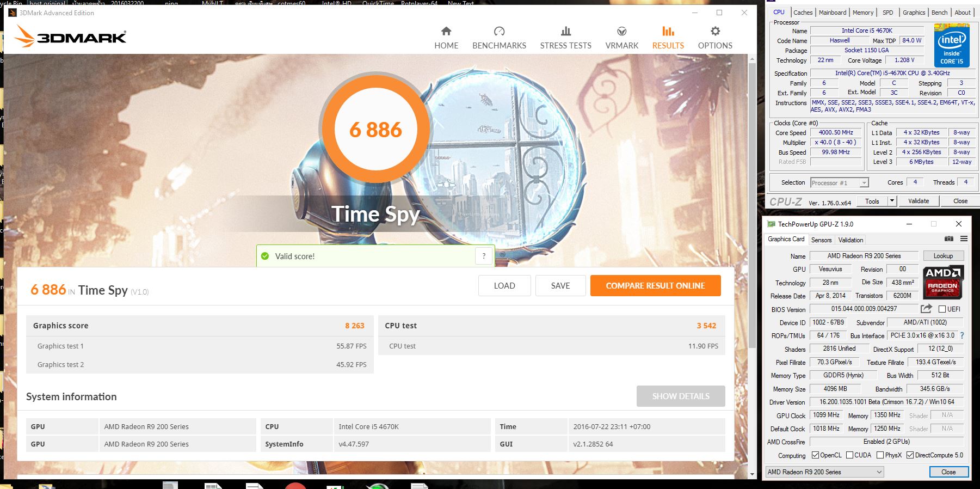Click the Intel Core i5 logo in CPU-Z
The width and height of the screenshot is (980, 489).
(952, 45)
